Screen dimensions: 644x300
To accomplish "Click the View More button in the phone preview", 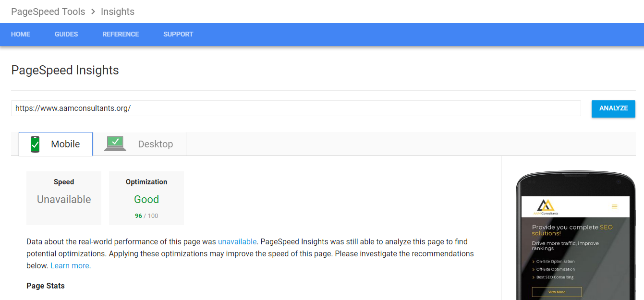I will tap(557, 292).
